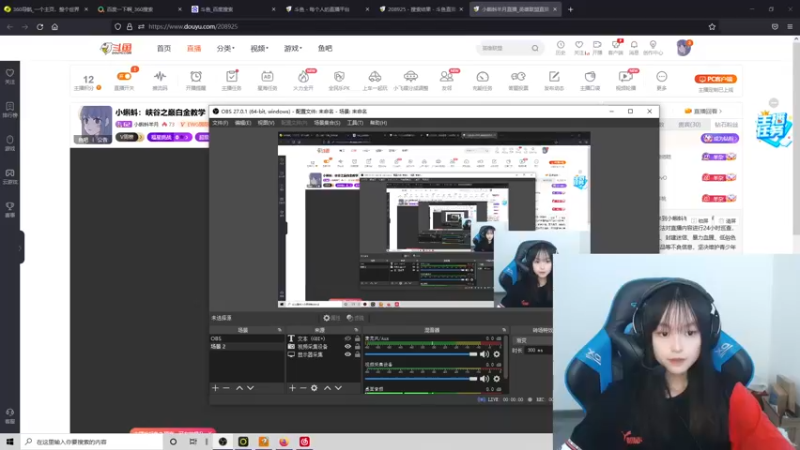Open 文件(F) menu in OBS
The image size is (800, 450).
pyautogui.click(x=220, y=123)
